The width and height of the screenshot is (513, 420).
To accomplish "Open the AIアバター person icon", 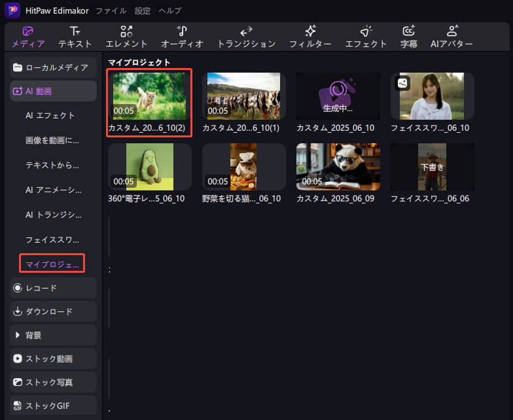I will point(452,31).
